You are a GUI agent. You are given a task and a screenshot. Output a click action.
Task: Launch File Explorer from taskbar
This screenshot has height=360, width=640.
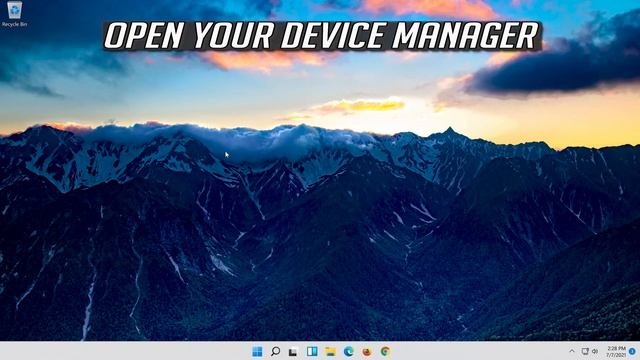click(x=330, y=351)
